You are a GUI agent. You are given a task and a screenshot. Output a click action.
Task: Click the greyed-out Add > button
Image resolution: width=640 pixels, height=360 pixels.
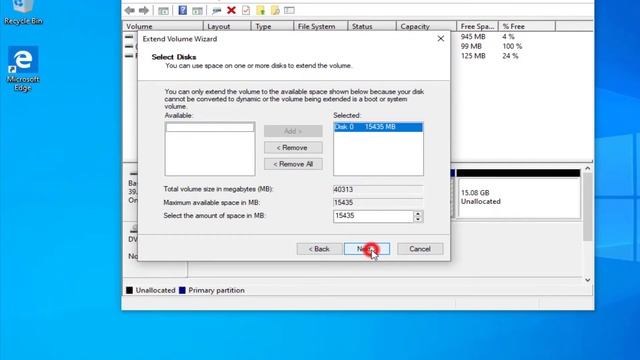click(x=293, y=131)
